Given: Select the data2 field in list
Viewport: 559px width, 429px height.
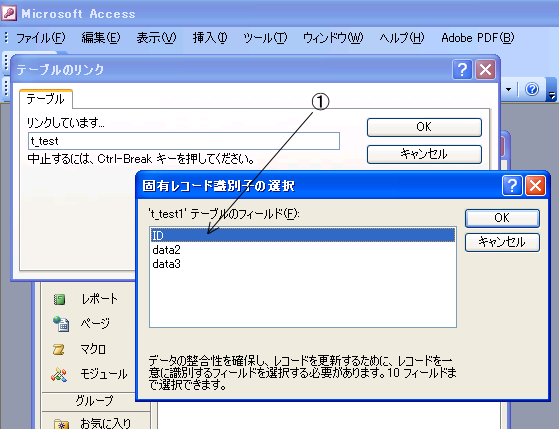Looking at the screenshot, I should click(x=303, y=250).
